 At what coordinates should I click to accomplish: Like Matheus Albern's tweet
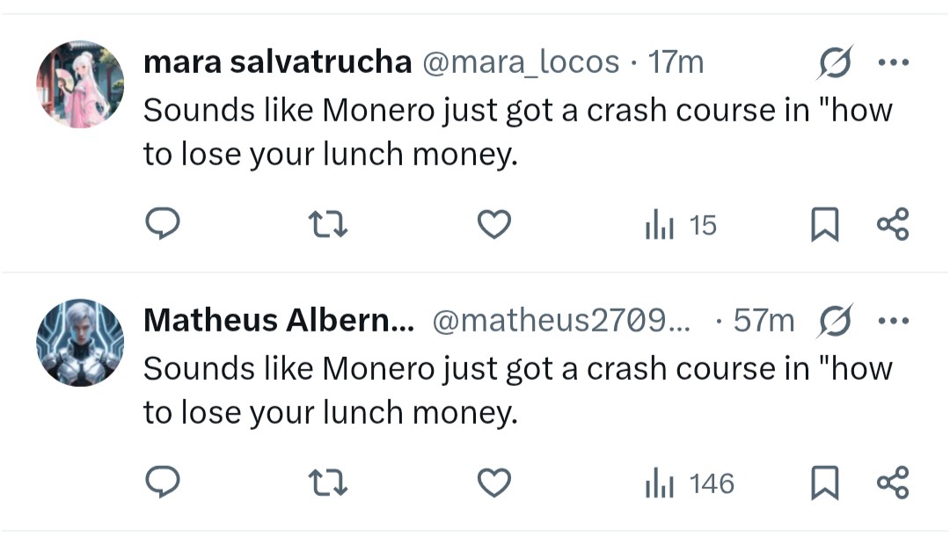[494, 484]
